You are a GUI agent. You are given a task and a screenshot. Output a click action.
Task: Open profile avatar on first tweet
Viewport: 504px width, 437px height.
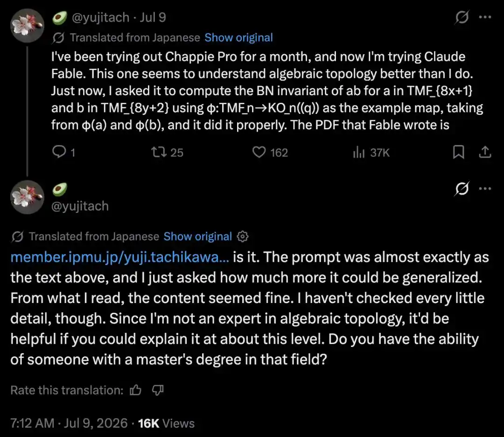pyautogui.click(x=28, y=26)
